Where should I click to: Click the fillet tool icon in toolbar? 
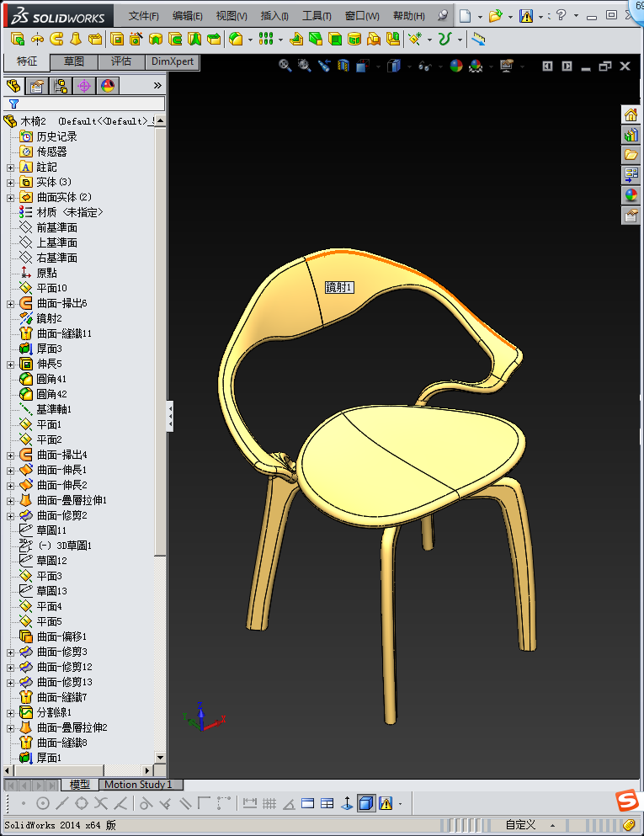coord(236,39)
